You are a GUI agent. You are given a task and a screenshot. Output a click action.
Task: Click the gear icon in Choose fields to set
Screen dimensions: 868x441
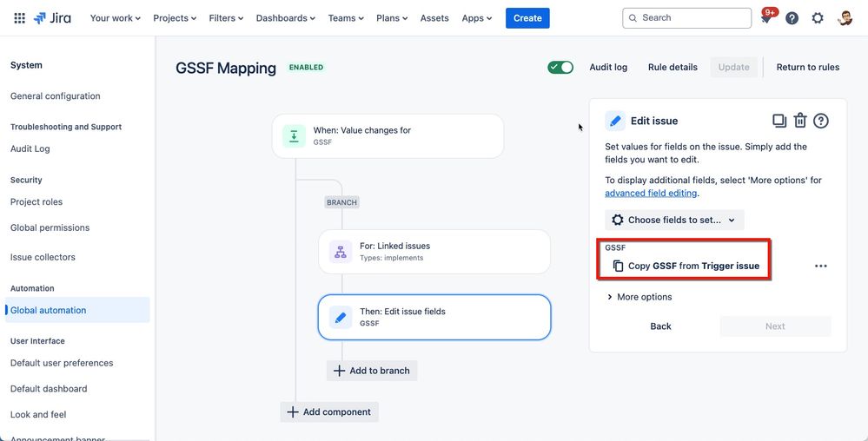pos(617,220)
